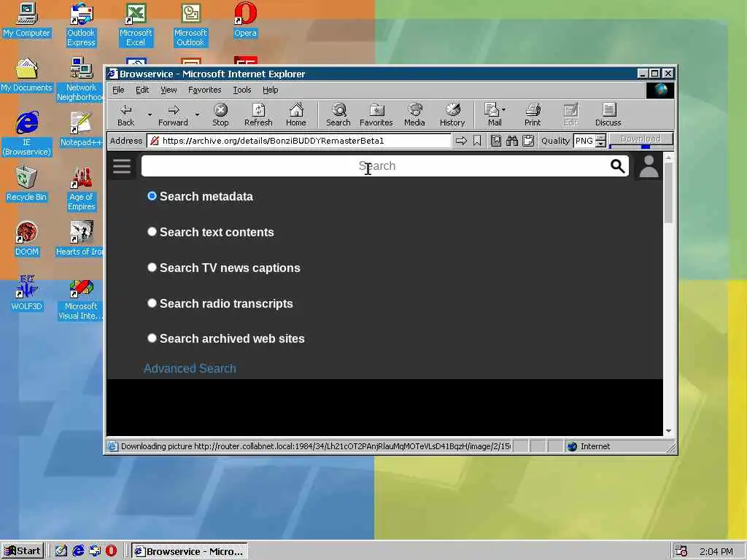
Task: Click the Windows Start button
Action: click(x=23, y=551)
